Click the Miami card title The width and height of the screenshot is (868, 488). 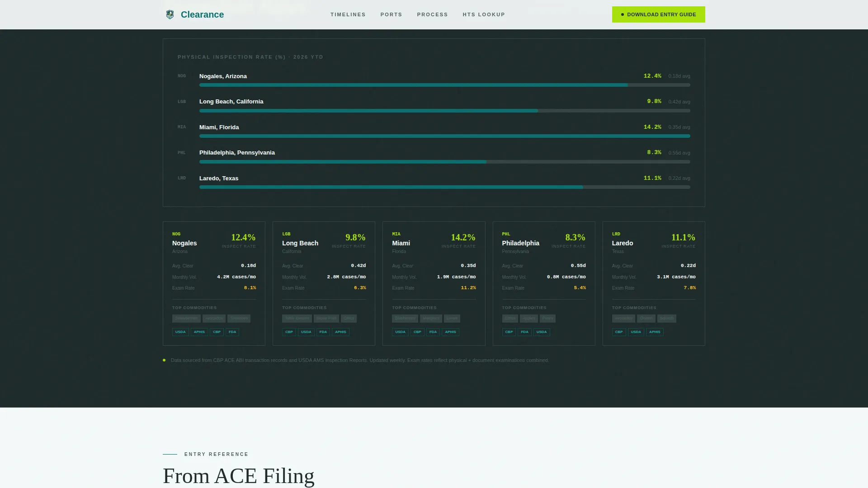point(401,243)
